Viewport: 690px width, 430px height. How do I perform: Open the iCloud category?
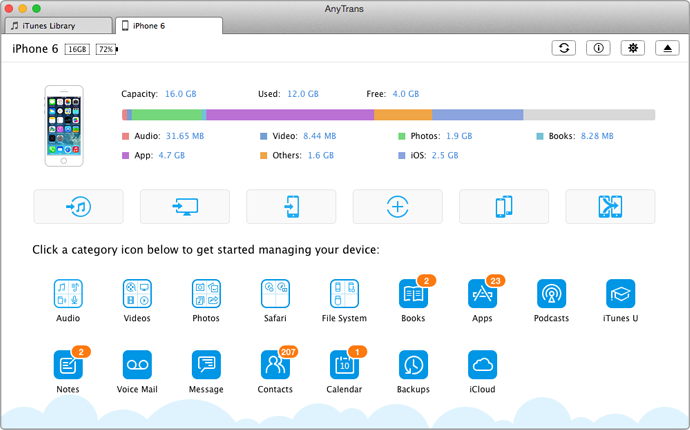coord(482,364)
